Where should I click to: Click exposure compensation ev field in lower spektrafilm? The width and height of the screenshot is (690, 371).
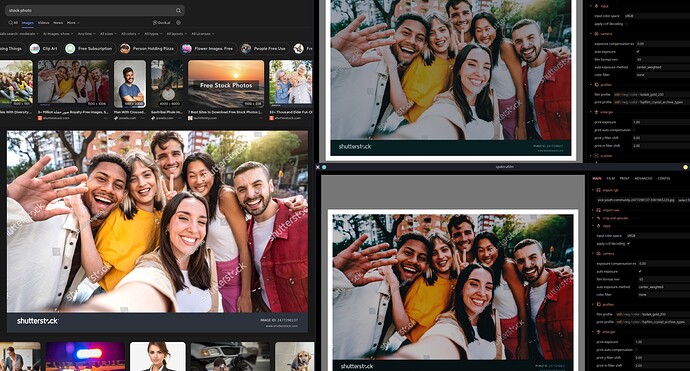point(664,263)
